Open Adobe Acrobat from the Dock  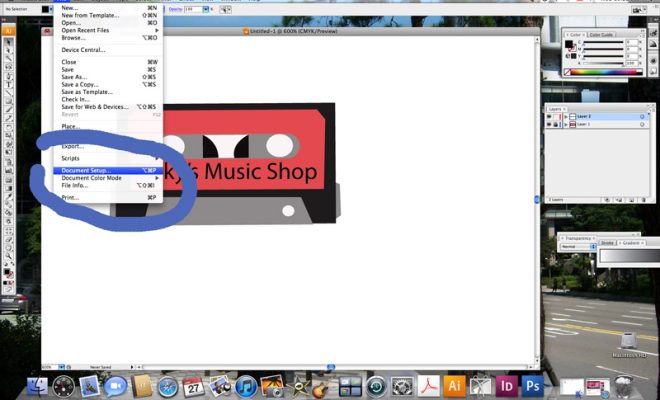tap(428, 385)
